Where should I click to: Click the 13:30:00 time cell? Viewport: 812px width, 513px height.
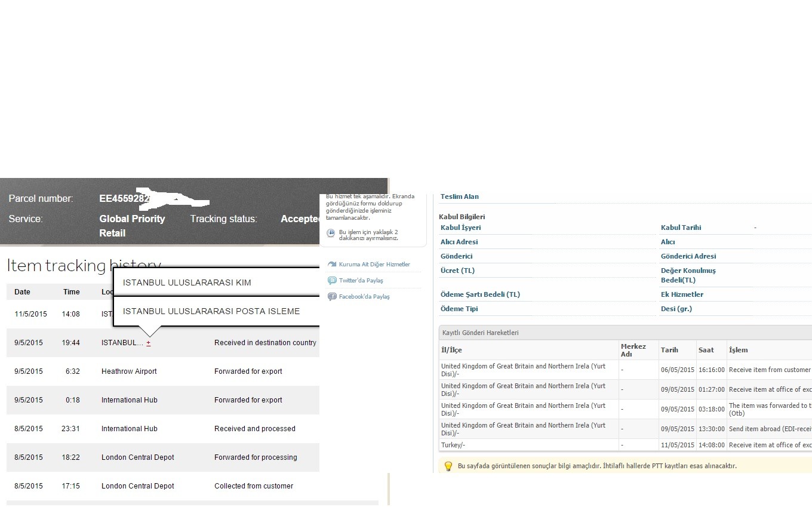(x=712, y=429)
